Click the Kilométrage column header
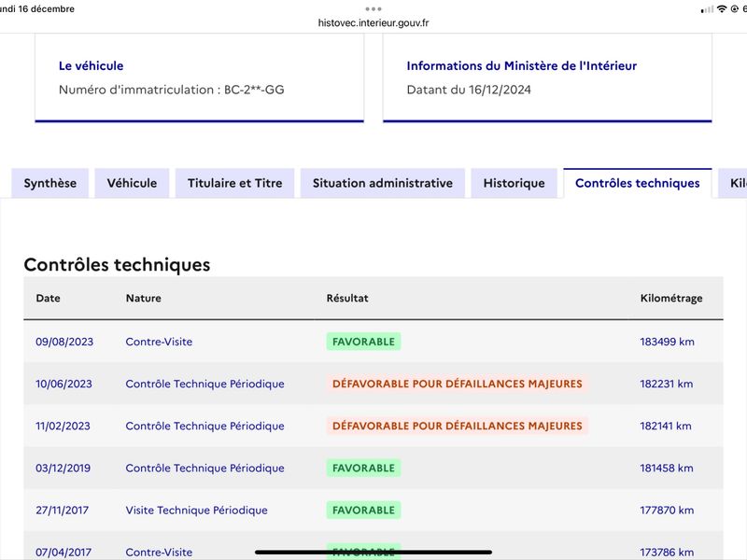747x560 pixels. (x=671, y=298)
